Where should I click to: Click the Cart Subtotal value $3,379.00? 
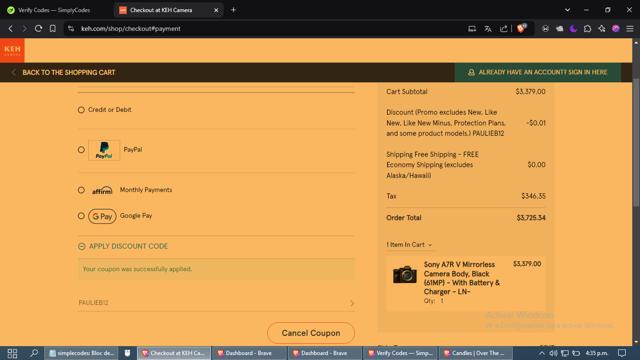click(530, 91)
